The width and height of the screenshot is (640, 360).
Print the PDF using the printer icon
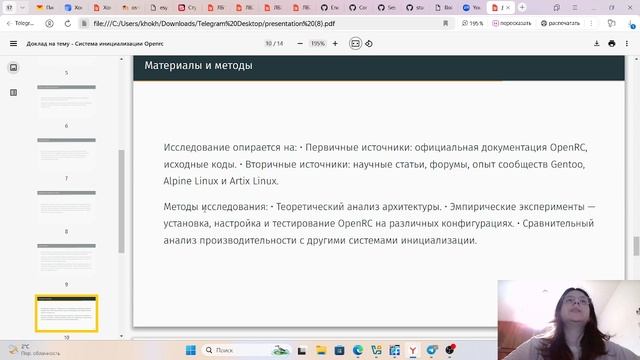[611, 43]
